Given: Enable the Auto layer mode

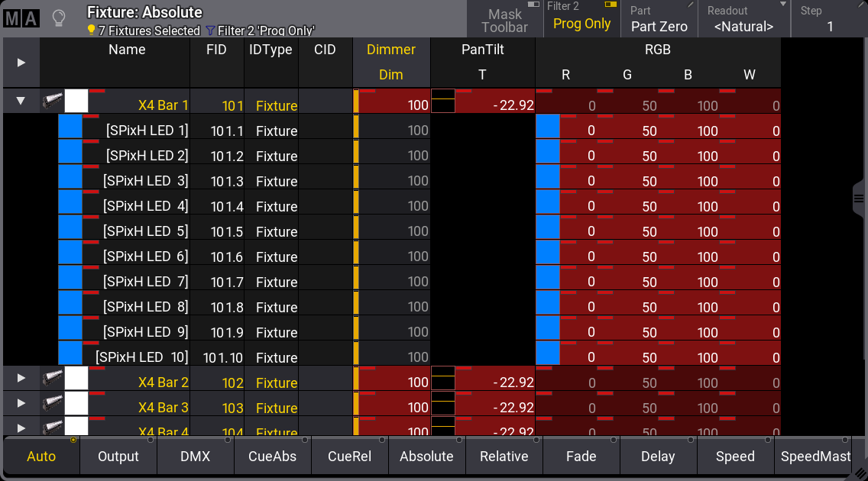Looking at the screenshot, I should click(41, 456).
